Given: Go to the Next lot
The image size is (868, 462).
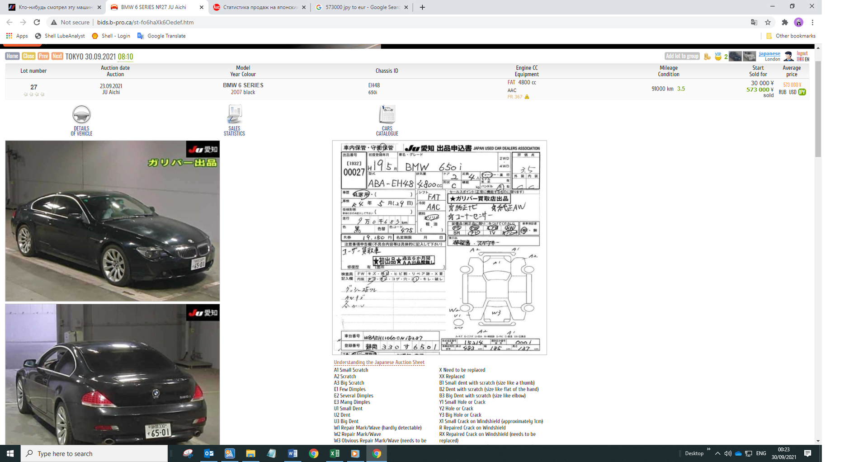Looking at the screenshot, I should tap(57, 56).
